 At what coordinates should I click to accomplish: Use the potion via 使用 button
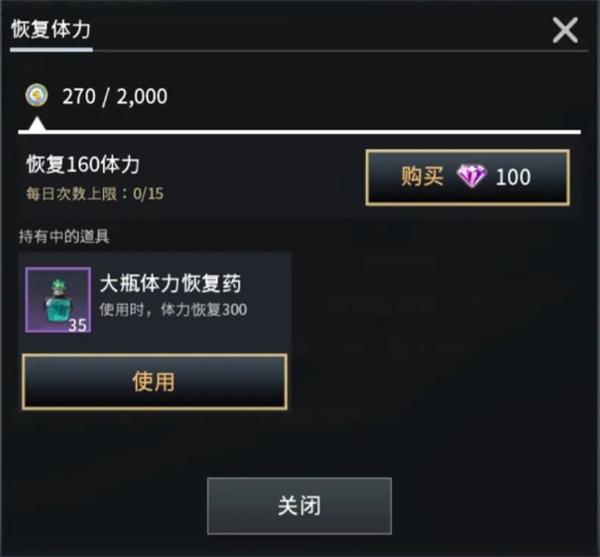click(155, 382)
